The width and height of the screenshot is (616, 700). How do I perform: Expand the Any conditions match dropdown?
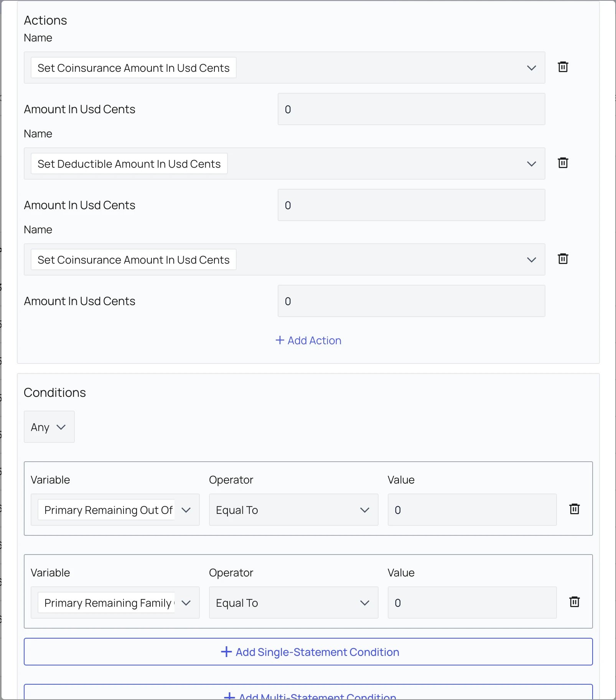coord(49,427)
